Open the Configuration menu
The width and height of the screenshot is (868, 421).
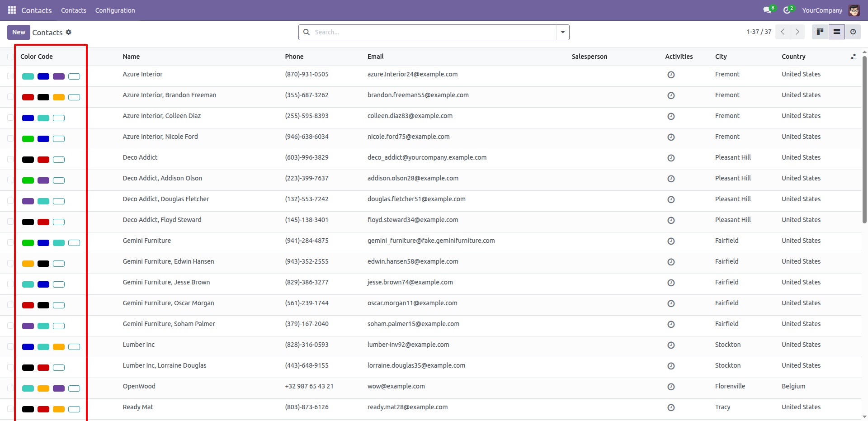(x=115, y=10)
